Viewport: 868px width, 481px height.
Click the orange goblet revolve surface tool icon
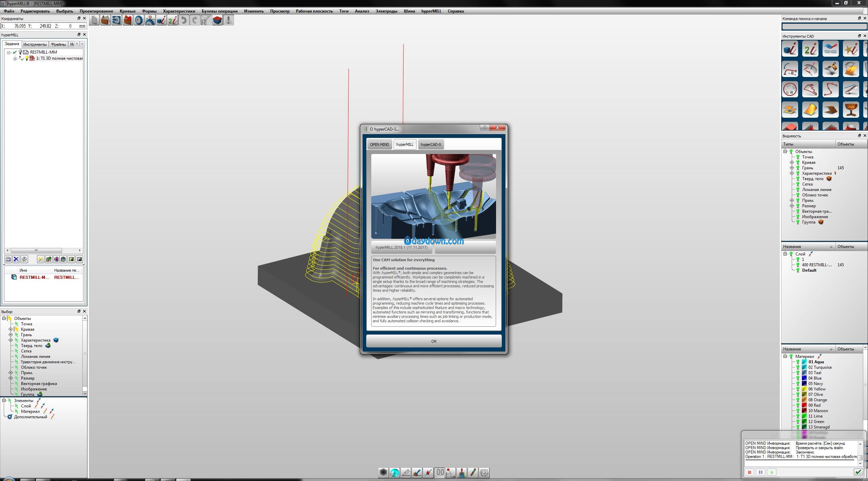click(851, 110)
